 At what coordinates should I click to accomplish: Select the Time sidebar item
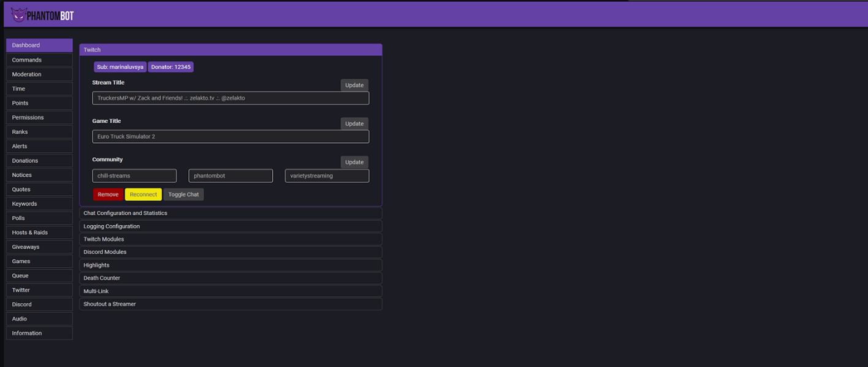tap(39, 89)
